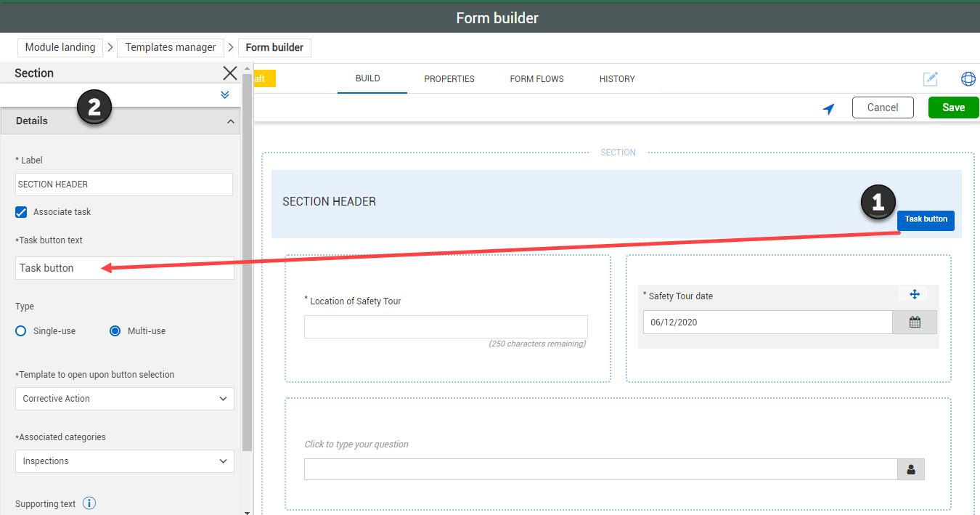This screenshot has height=515, width=980.
Task: Open the Corrective Action template dropdown
Action: click(x=124, y=399)
